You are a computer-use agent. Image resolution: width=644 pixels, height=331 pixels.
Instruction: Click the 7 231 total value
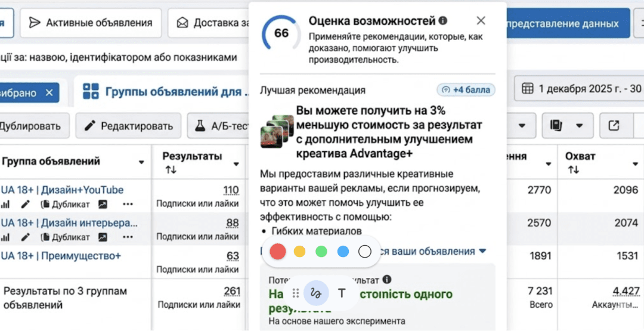coord(539,291)
